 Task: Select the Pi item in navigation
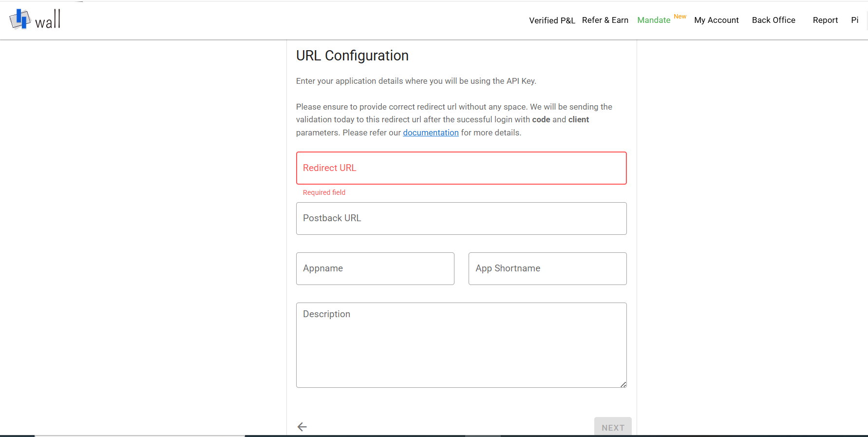[x=855, y=20]
